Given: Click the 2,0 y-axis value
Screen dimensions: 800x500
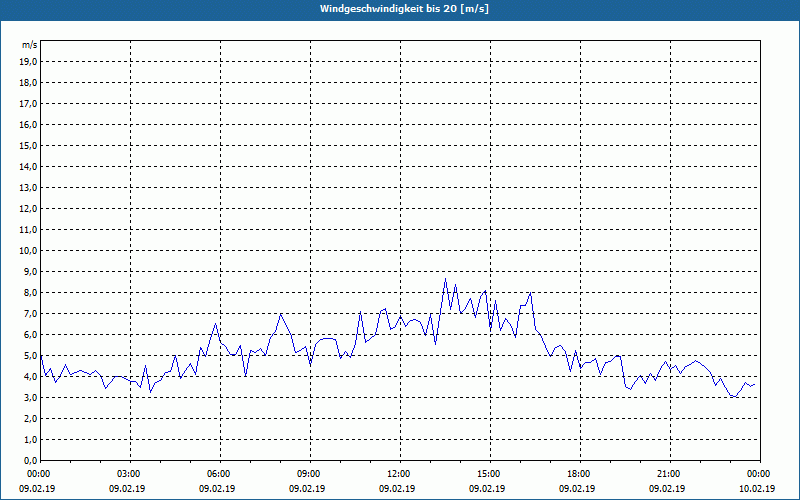Looking at the screenshot, I should click(30, 418).
